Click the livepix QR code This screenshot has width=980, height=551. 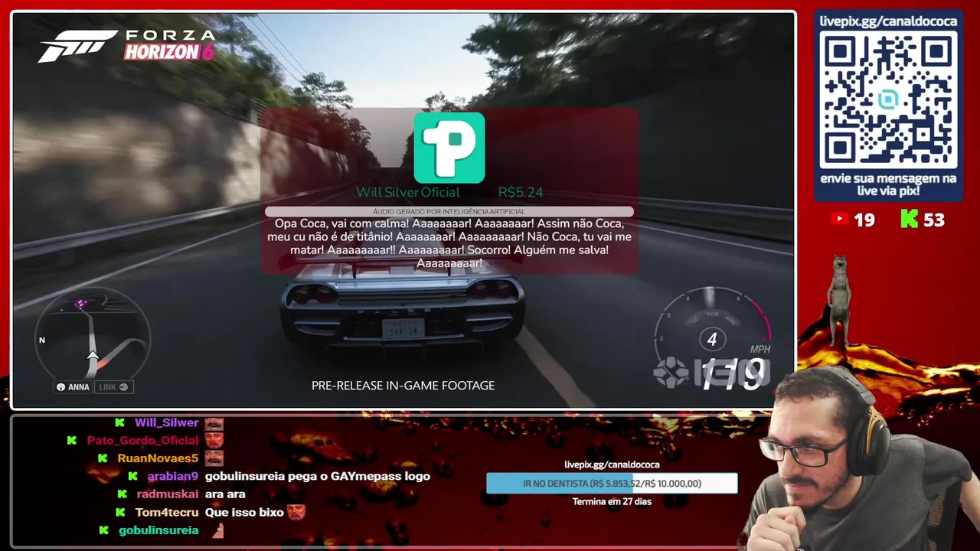click(x=888, y=99)
